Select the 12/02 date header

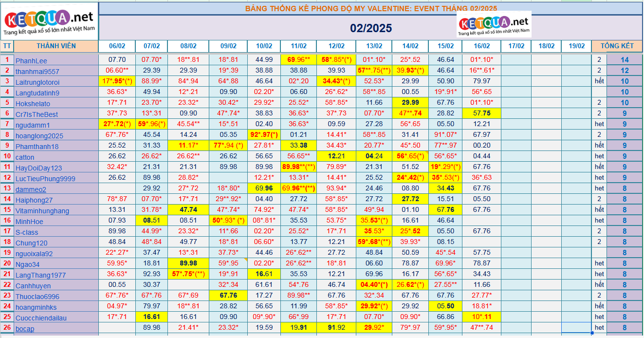336,46
